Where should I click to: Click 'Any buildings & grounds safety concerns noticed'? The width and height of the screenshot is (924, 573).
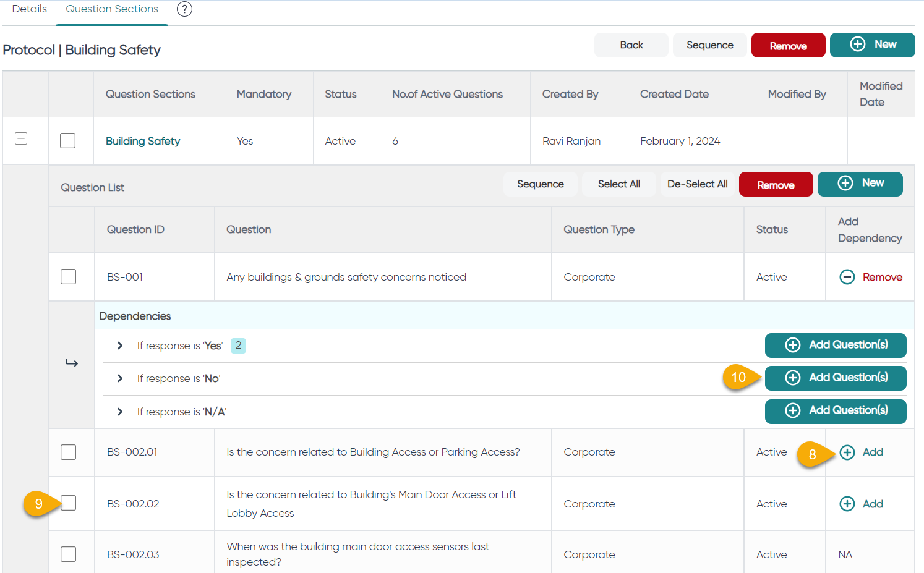pyautogui.click(x=346, y=277)
